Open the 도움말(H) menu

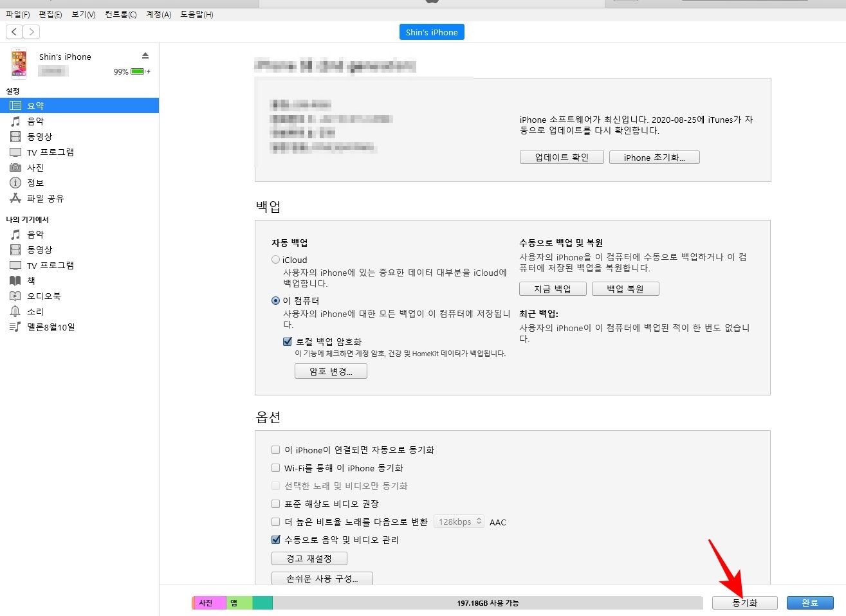(196, 14)
